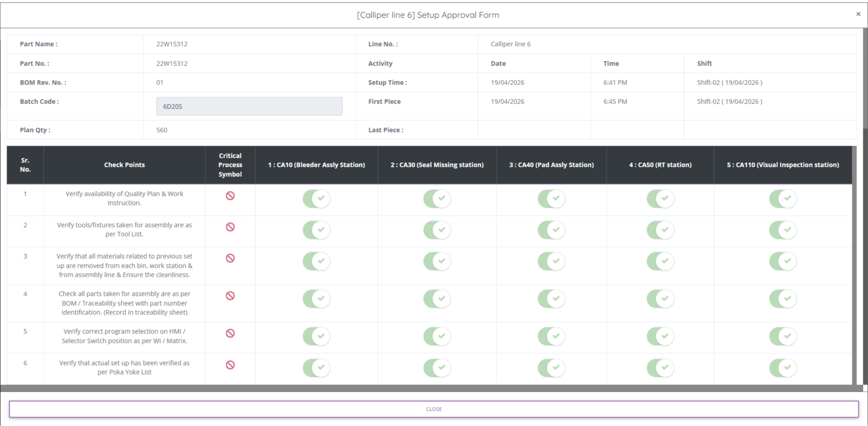Click critical process symbol for tools/fixtures row
Screen dimensions: 868x426
pos(230,227)
